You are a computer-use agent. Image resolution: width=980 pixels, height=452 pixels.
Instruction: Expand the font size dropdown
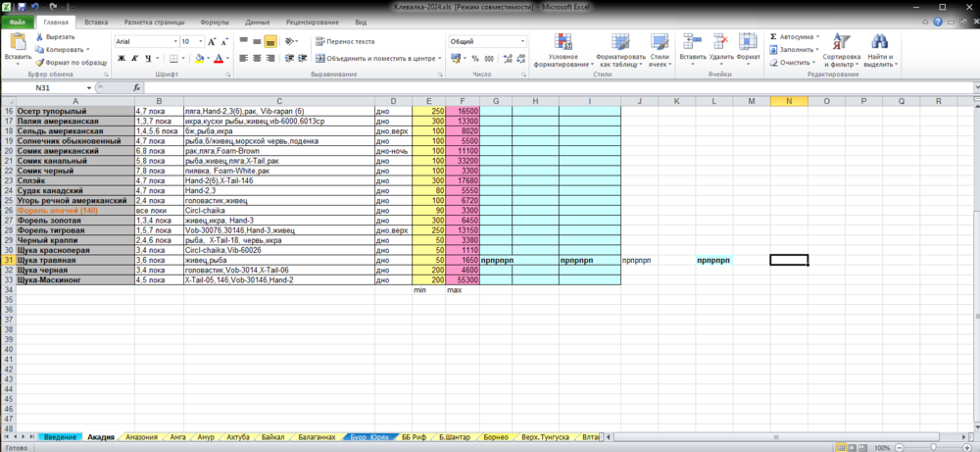pyautogui.click(x=202, y=41)
